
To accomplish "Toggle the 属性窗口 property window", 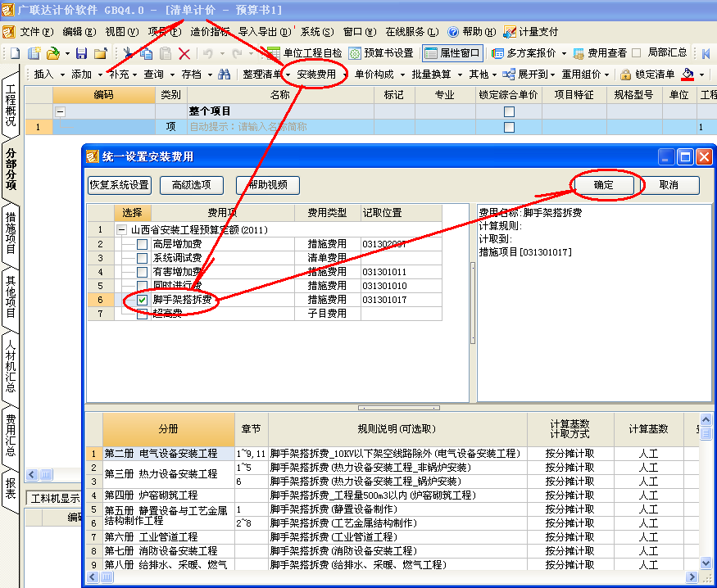I will 452,53.
